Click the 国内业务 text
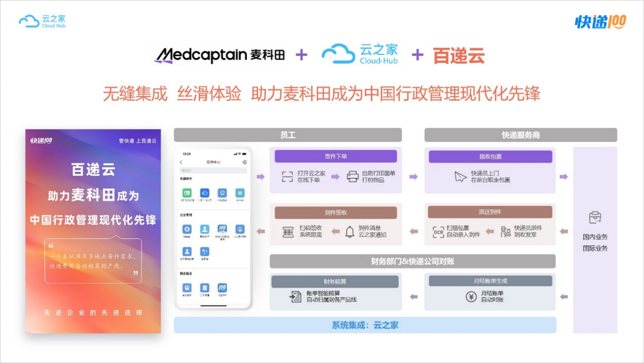The image size is (644, 363). pos(595,237)
